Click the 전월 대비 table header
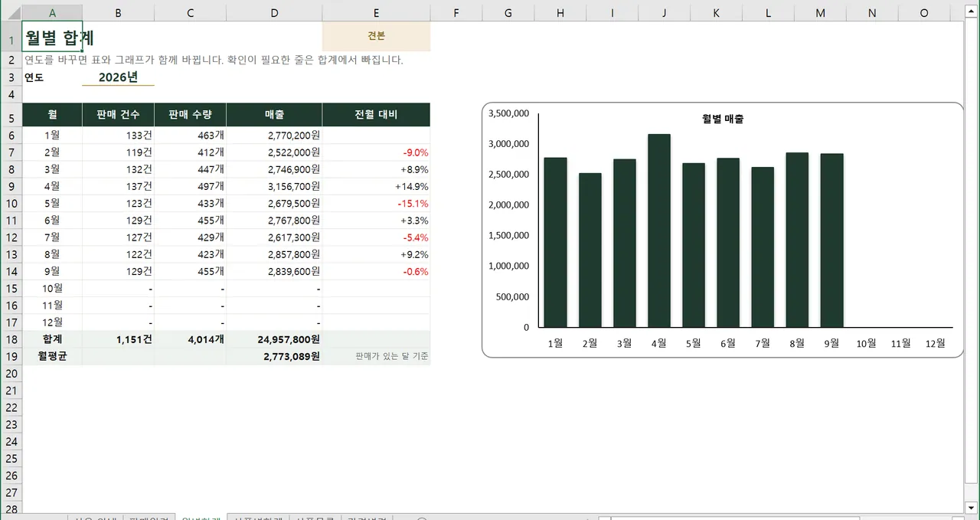The height and width of the screenshot is (520, 980). pyautogui.click(x=376, y=115)
